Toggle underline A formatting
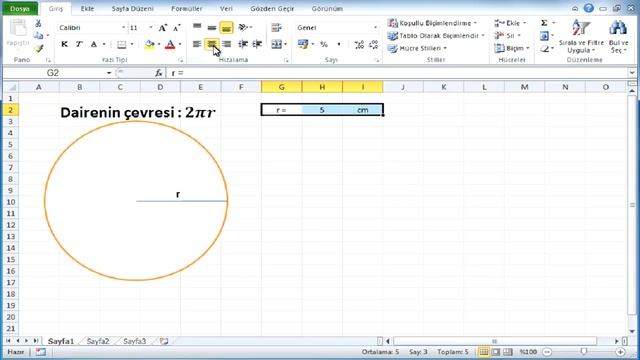Viewport: 640px width, 360px height. click(x=94, y=44)
